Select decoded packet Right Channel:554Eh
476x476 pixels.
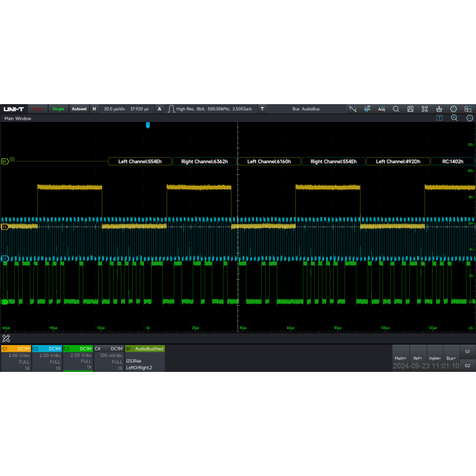click(333, 161)
